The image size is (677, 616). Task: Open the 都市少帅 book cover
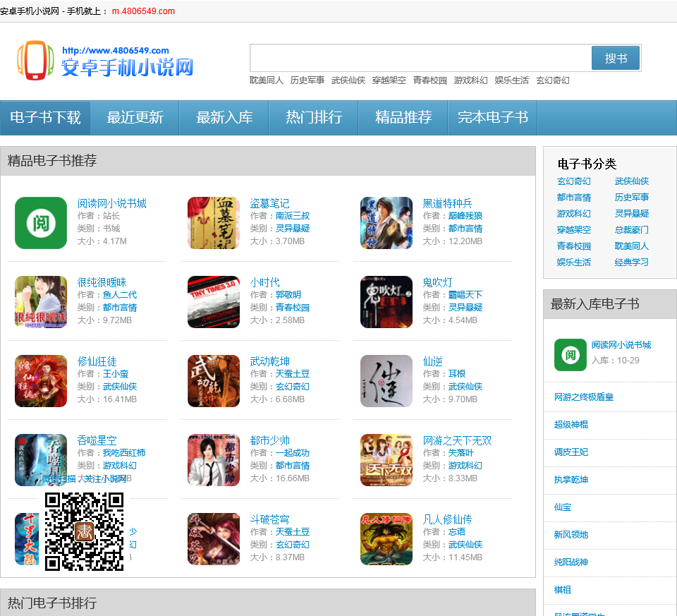(x=214, y=460)
